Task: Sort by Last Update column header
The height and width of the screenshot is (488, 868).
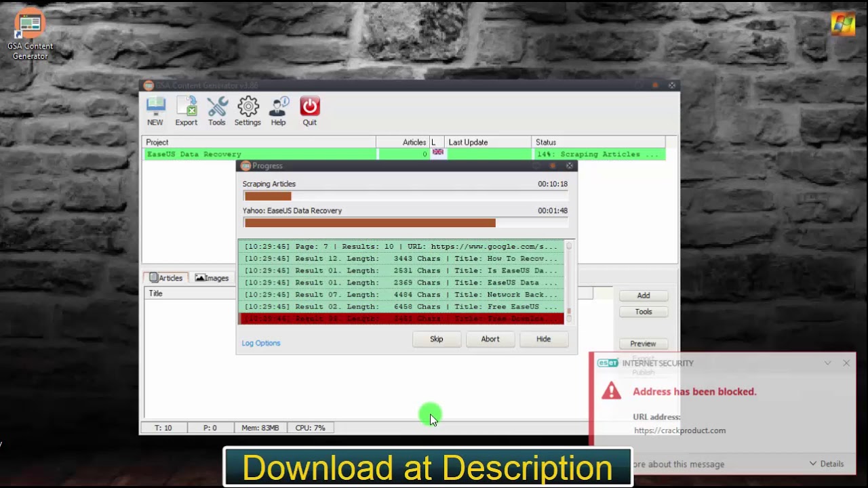Action: (x=488, y=142)
